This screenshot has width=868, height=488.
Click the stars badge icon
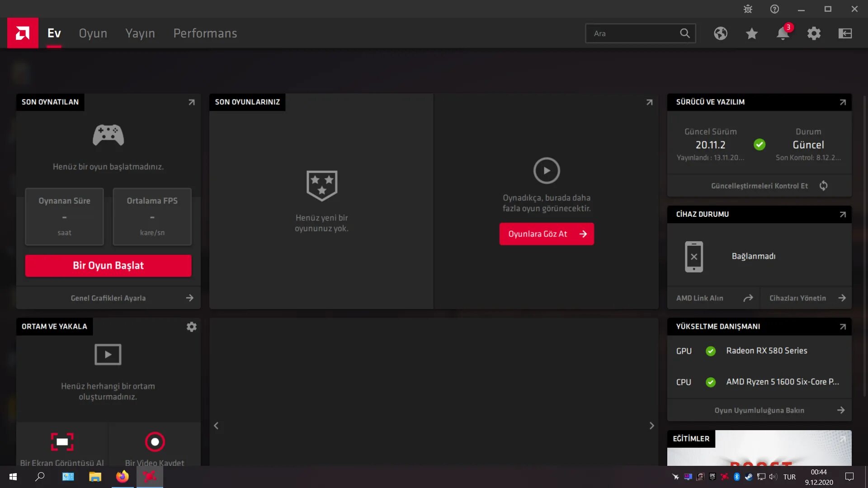click(322, 185)
